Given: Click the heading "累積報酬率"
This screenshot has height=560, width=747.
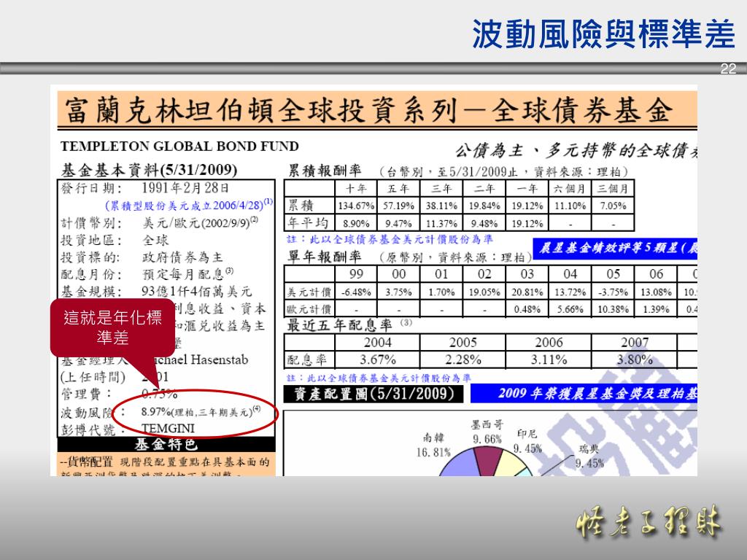Looking at the screenshot, I should [325, 171].
